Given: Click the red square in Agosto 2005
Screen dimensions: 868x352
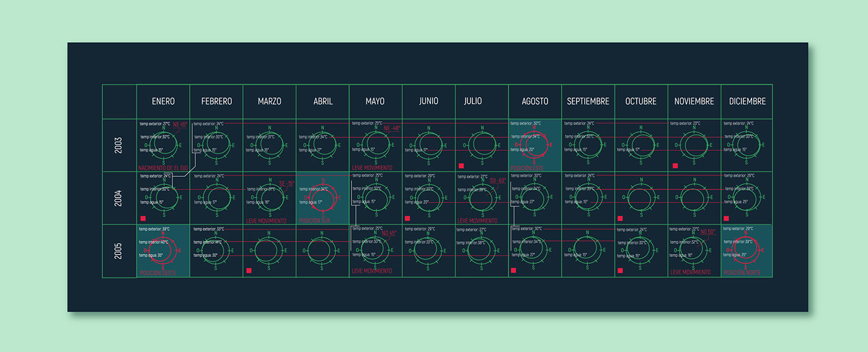Looking at the screenshot, I should click(514, 271).
